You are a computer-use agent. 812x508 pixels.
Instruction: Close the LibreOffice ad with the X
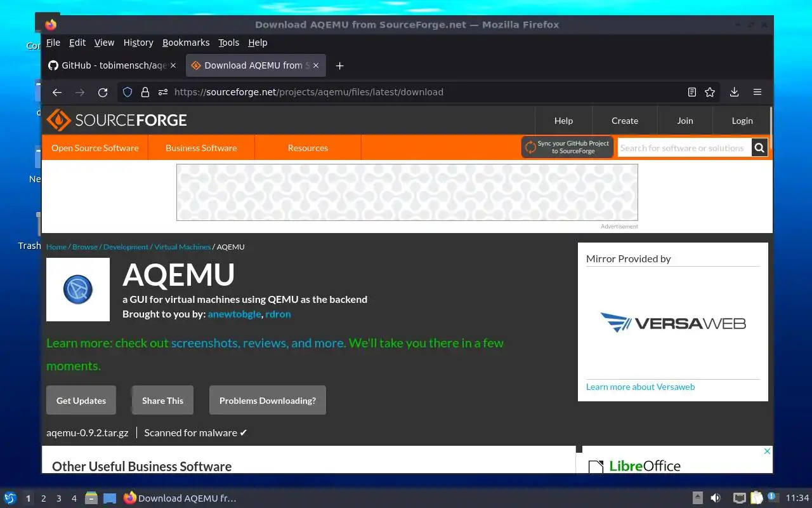coord(767,451)
